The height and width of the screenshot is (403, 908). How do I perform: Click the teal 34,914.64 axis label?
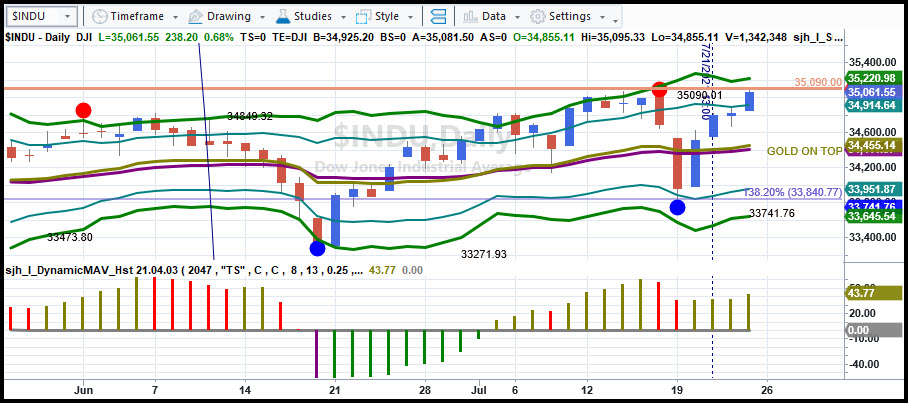[x=872, y=105]
